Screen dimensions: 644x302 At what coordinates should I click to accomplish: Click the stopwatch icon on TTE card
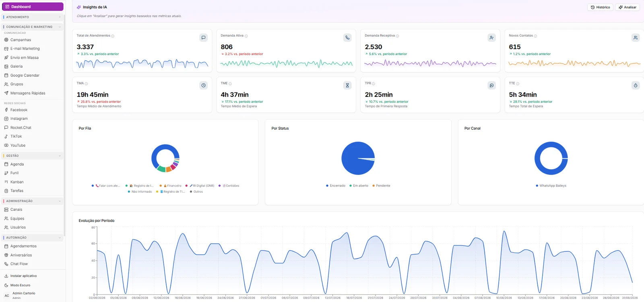(636, 85)
